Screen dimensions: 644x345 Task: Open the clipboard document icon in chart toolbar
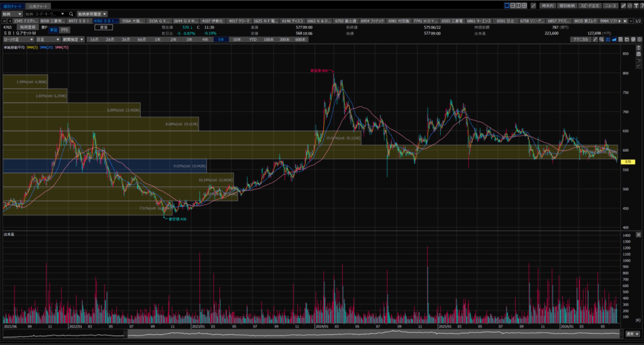(621, 40)
